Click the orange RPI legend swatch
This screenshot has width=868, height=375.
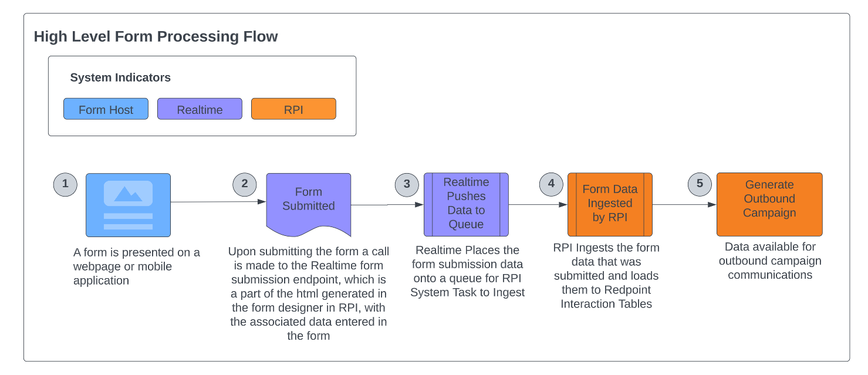click(x=293, y=109)
